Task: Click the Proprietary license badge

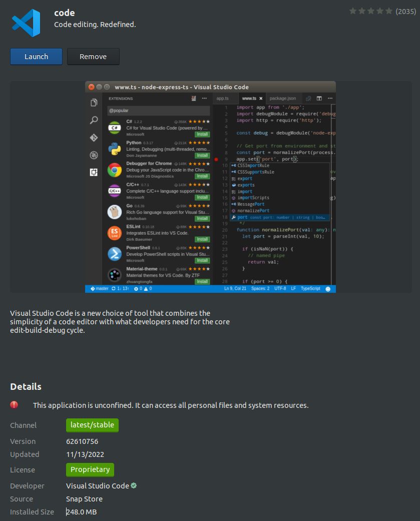Action: (x=90, y=469)
